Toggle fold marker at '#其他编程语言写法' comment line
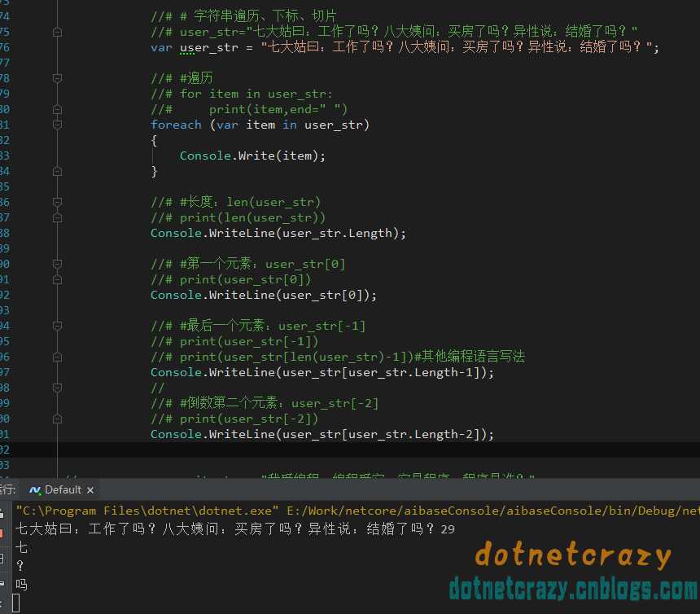Image resolution: width=700 pixels, height=614 pixels. click(57, 357)
